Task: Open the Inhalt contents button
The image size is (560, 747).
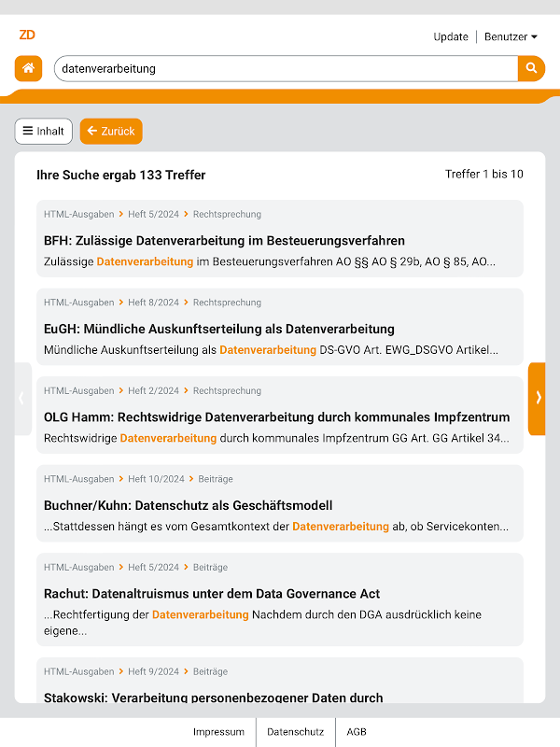Action: [x=43, y=131]
